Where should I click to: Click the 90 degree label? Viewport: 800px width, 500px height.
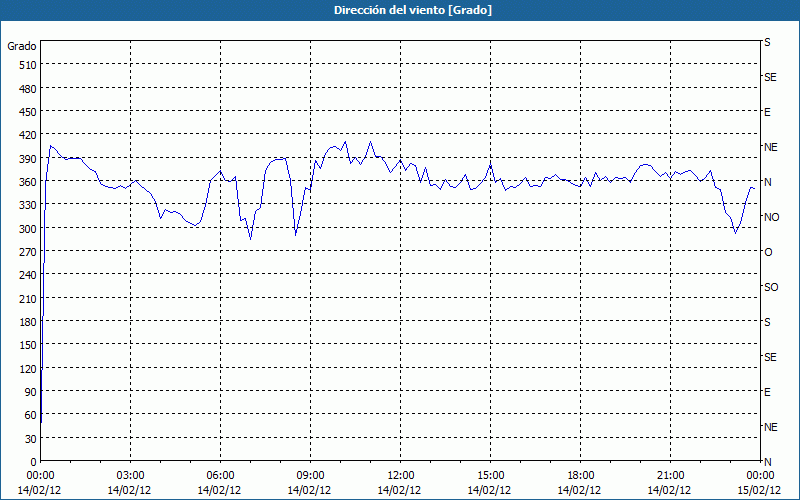point(31,392)
